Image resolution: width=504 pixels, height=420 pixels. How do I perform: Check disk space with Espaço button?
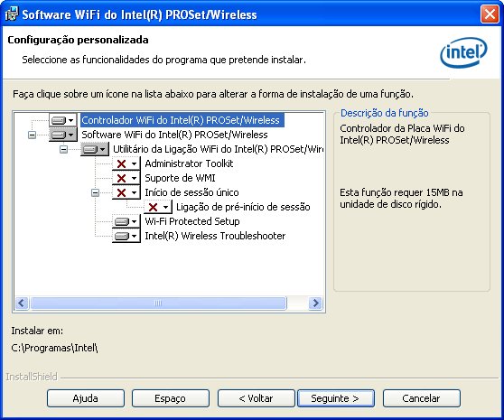click(171, 398)
